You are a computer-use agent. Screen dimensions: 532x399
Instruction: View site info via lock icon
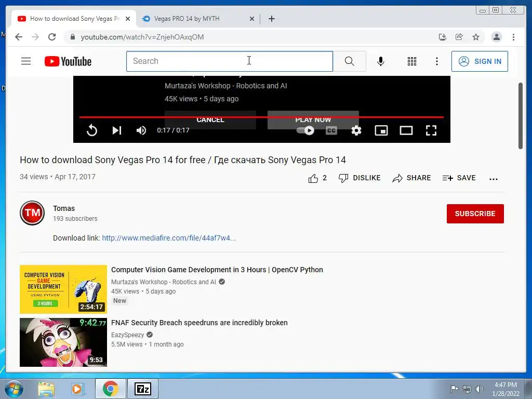coord(72,37)
